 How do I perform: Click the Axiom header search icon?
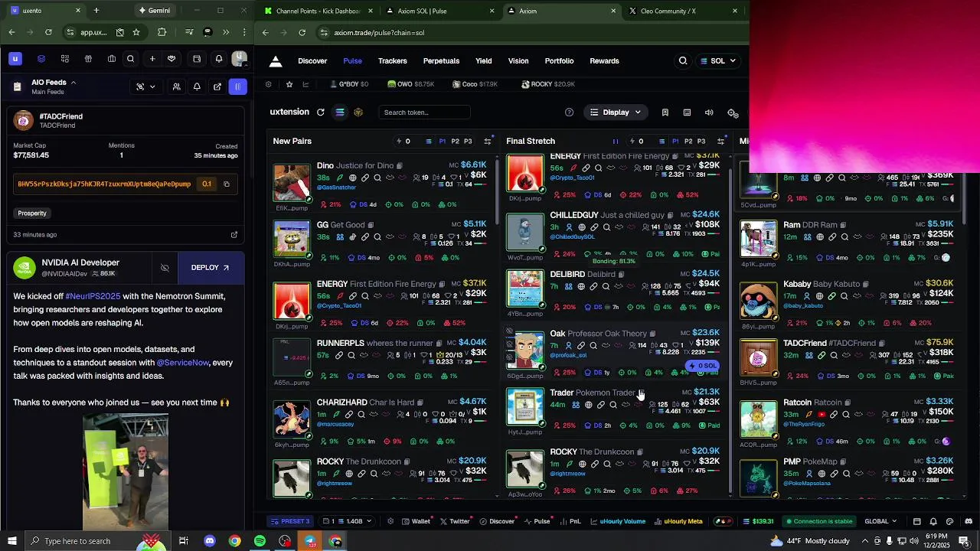click(x=683, y=61)
